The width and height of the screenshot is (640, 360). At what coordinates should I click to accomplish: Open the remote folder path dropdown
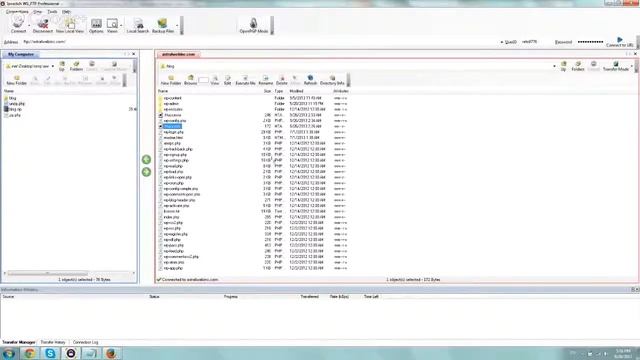point(554,66)
